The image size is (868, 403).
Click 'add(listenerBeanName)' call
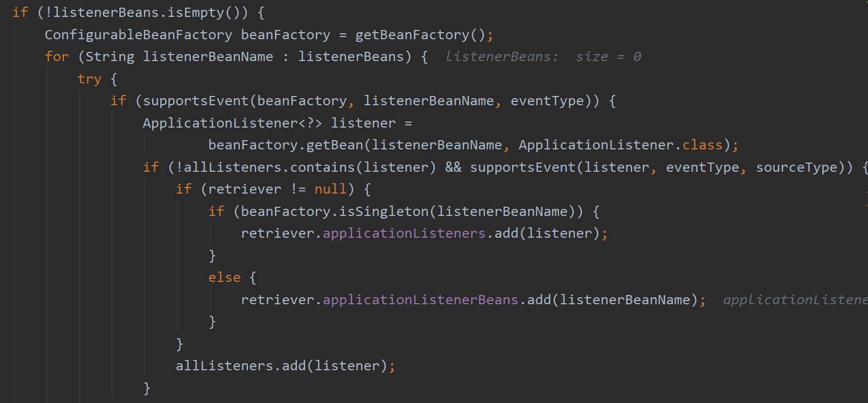pyautogui.click(x=613, y=300)
